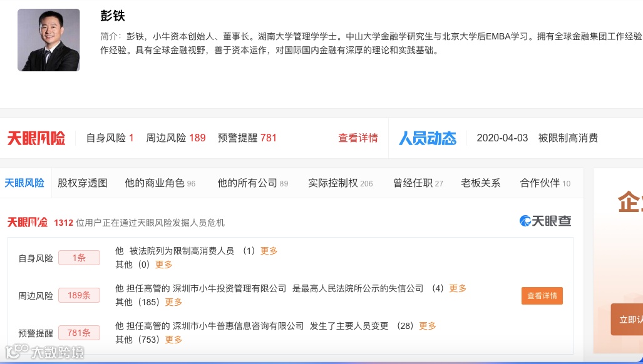
Task: Open 深圳市小牛普惠信息咨询有限公司 company link
Action: click(x=238, y=326)
